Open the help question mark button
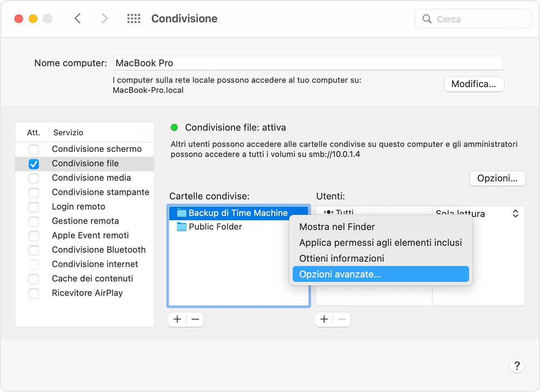This screenshot has width=540, height=392. tap(517, 366)
